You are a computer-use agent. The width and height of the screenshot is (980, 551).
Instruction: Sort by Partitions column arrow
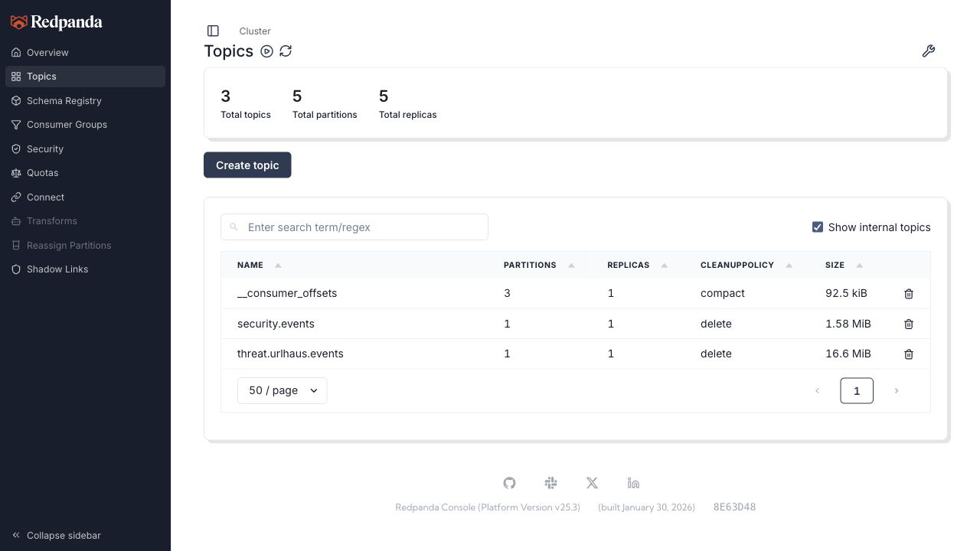[571, 266]
